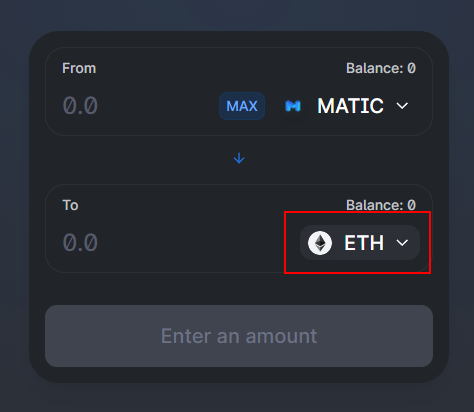Click the Ethereum diamond logo icon
The width and height of the screenshot is (474, 412).
pyautogui.click(x=320, y=243)
